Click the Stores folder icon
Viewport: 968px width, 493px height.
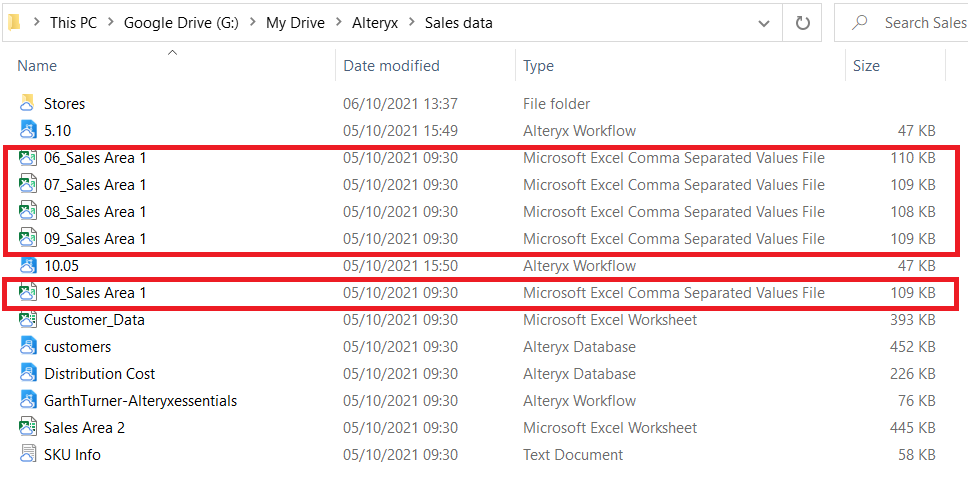coord(28,104)
